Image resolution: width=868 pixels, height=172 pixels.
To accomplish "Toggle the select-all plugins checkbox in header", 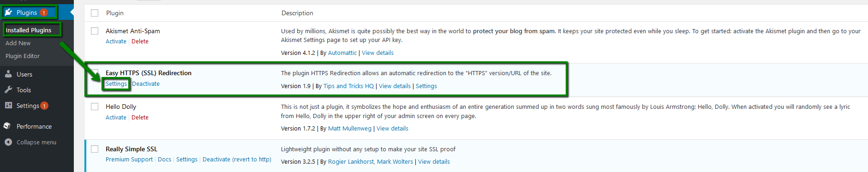I will click(95, 13).
